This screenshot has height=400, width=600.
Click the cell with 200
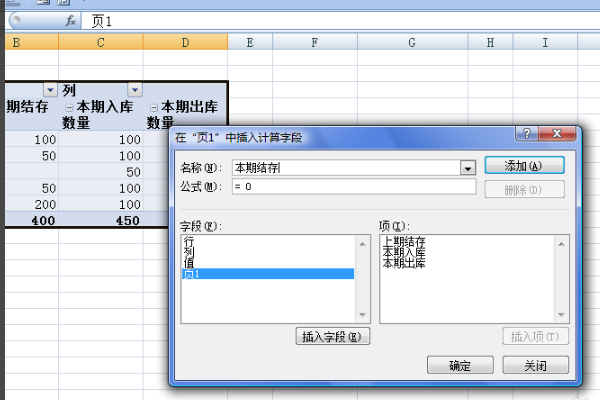32,204
